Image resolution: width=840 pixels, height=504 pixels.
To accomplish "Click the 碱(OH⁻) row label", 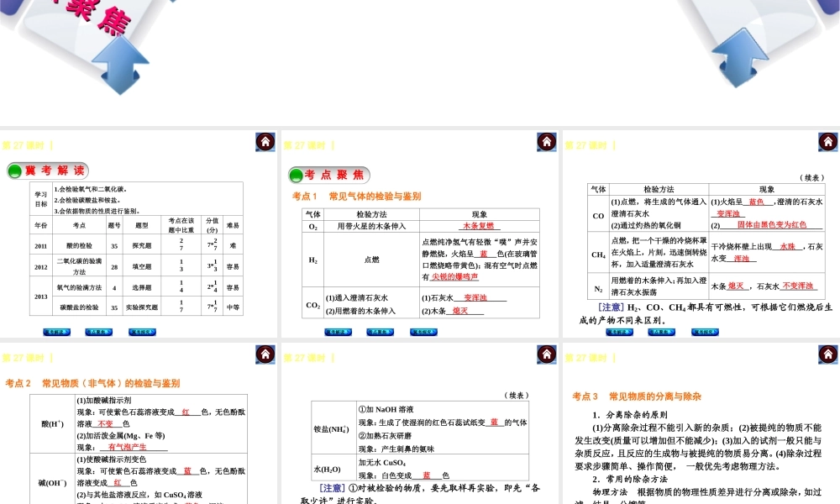I will pos(52,483).
